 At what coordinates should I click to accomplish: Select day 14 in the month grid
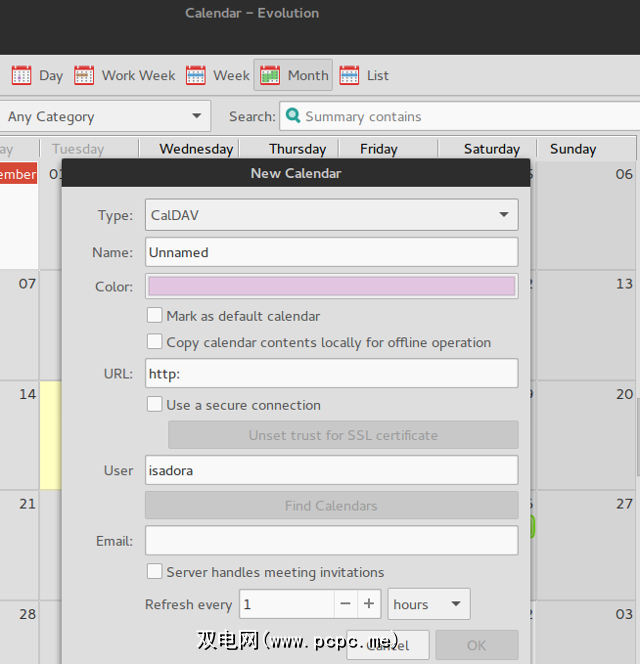[x=28, y=394]
